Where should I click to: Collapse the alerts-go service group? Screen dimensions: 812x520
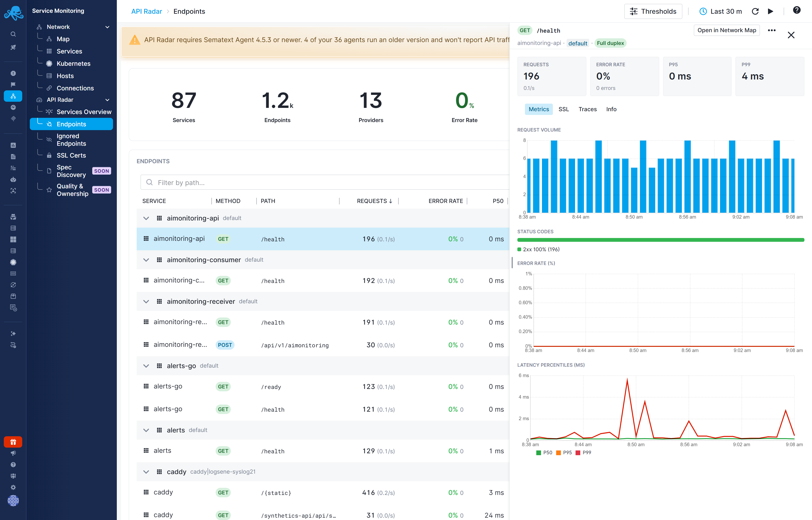click(146, 366)
